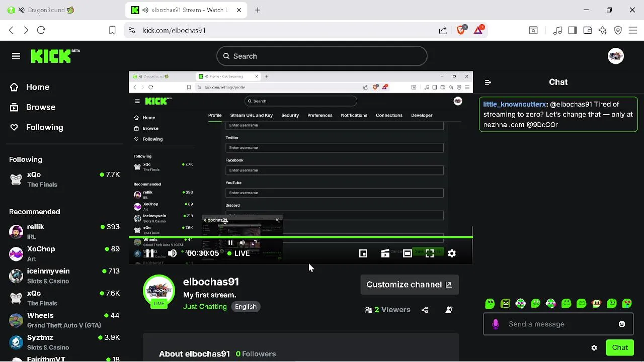The width and height of the screenshot is (644, 362).
Task: Insert the angry green face emote
Action: pos(505,303)
